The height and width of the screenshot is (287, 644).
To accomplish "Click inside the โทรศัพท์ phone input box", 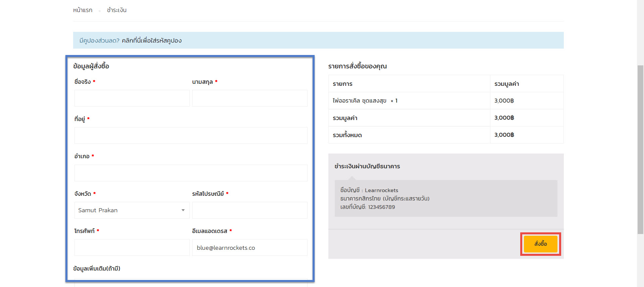I will 132,247.
